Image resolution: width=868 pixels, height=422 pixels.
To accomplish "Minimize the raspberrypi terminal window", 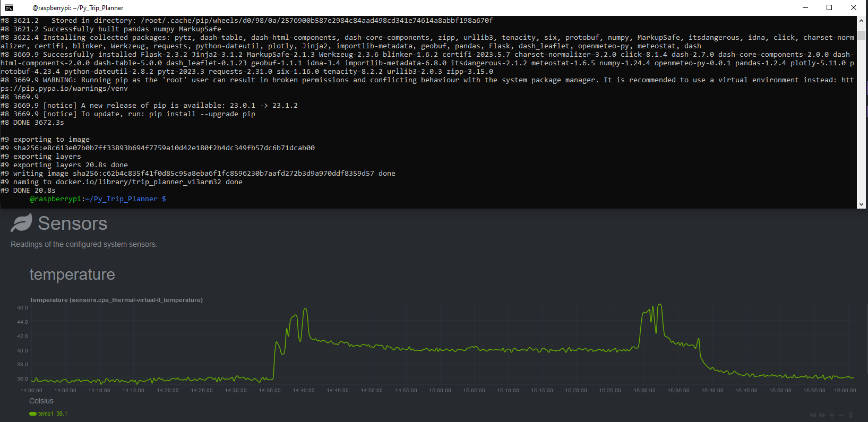I will click(x=805, y=7).
